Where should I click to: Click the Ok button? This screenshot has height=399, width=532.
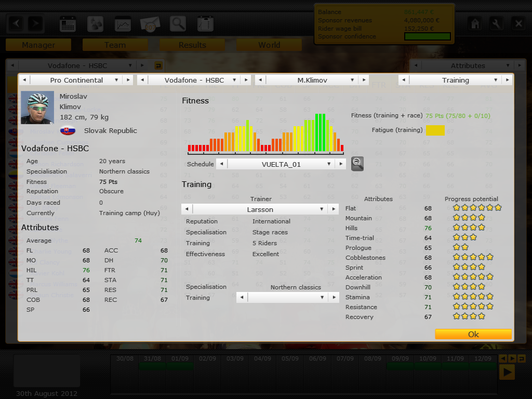click(473, 334)
